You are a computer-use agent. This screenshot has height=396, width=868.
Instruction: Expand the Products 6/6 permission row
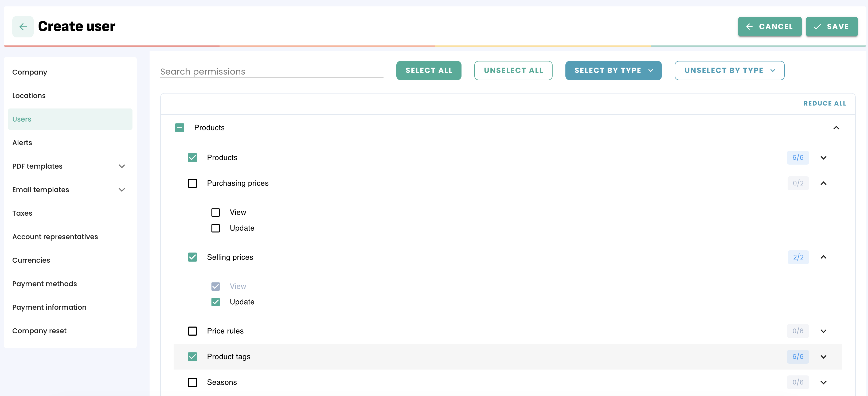point(823,158)
